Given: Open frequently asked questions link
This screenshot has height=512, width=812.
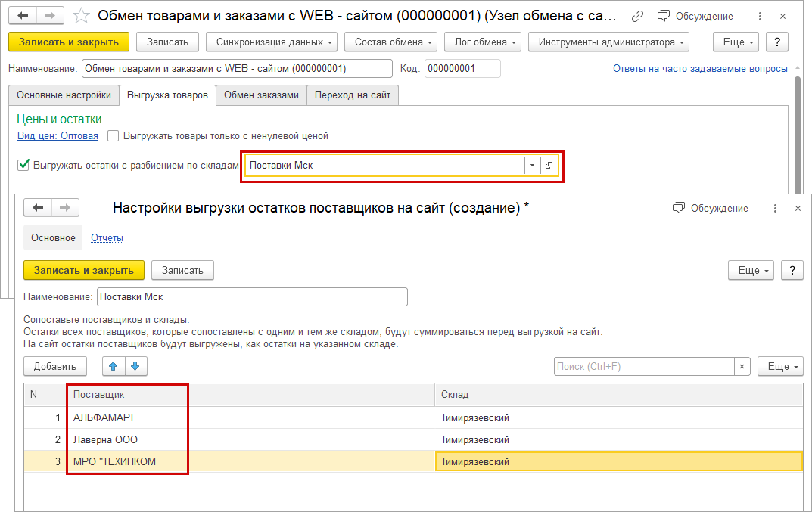Looking at the screenshot, I should click(700, 68).
